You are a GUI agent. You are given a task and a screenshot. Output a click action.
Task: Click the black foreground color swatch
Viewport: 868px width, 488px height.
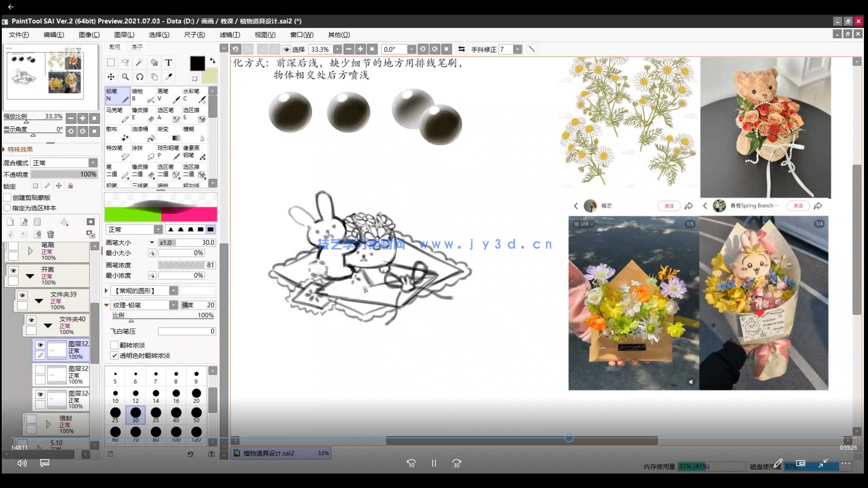pyautogui.click(x=197, y=64)
